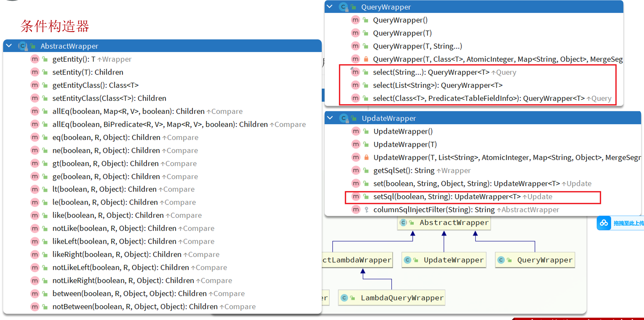Collapse the AbstractWrapper tree node
This screenshot has height=320, width=644.
coord(9,46)
